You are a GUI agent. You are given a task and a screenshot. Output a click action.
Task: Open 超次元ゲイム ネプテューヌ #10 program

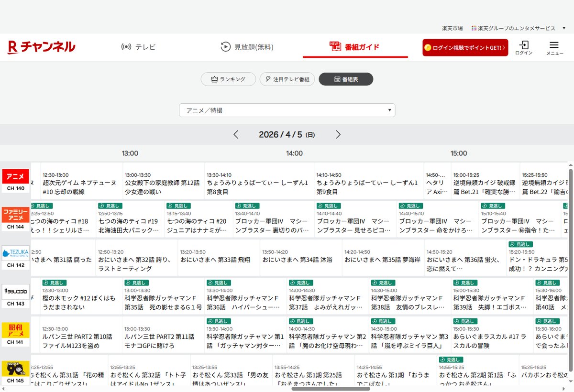[x=81, y=181]
